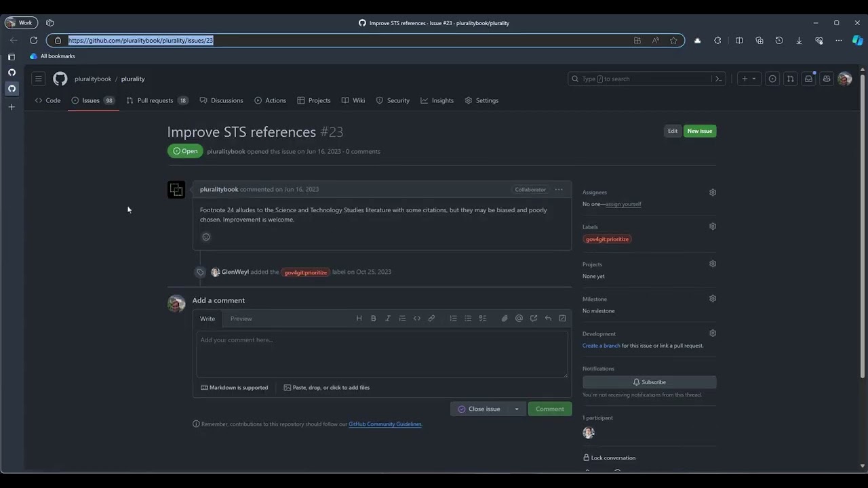Click the Edit title button
The width and height of the screenshot is (868, 488).
tap(673, 131)
